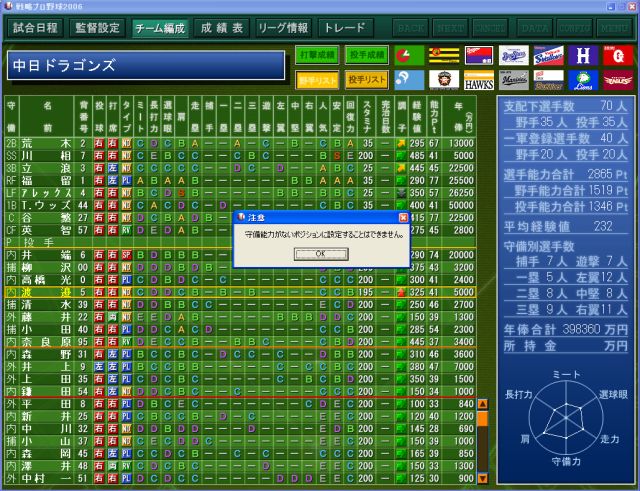Select the Swallows team logo
Screen dimensions: 640x491
click(x=549, y=56)
